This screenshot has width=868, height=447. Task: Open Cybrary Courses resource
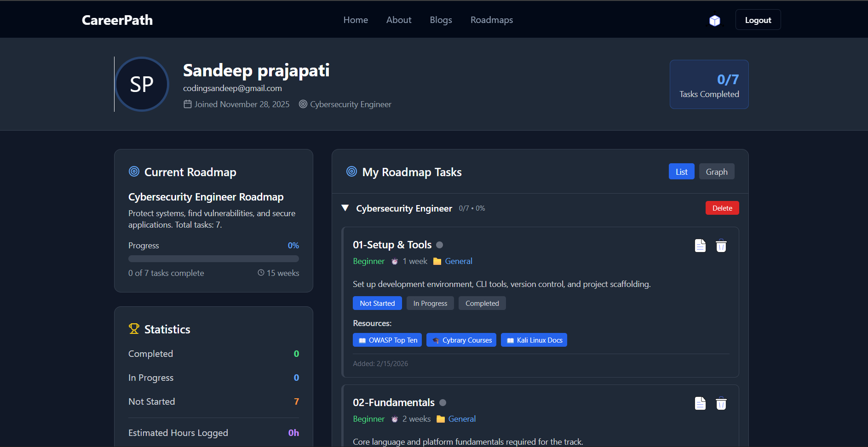pyautogui.click(x=461, y=340)
